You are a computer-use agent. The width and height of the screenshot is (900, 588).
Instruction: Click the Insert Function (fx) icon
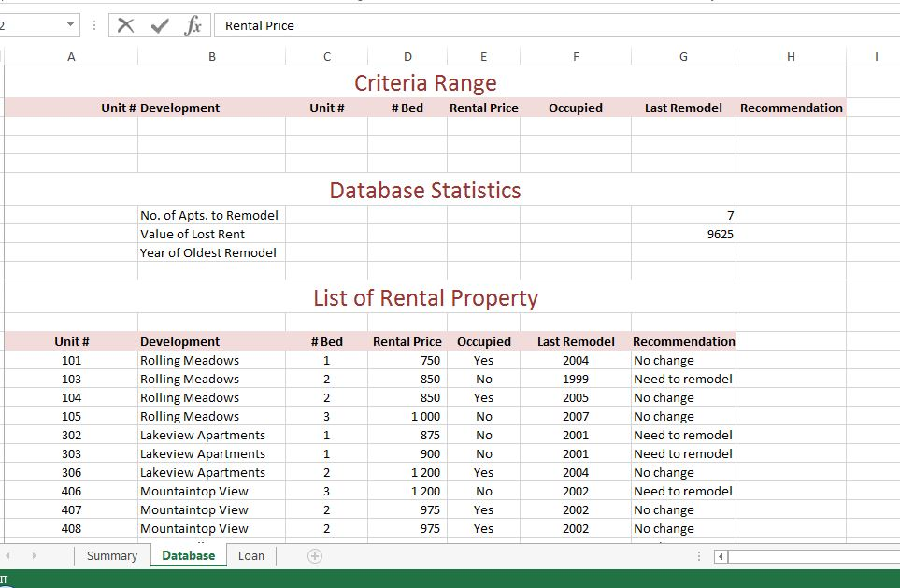coord(193,25)
